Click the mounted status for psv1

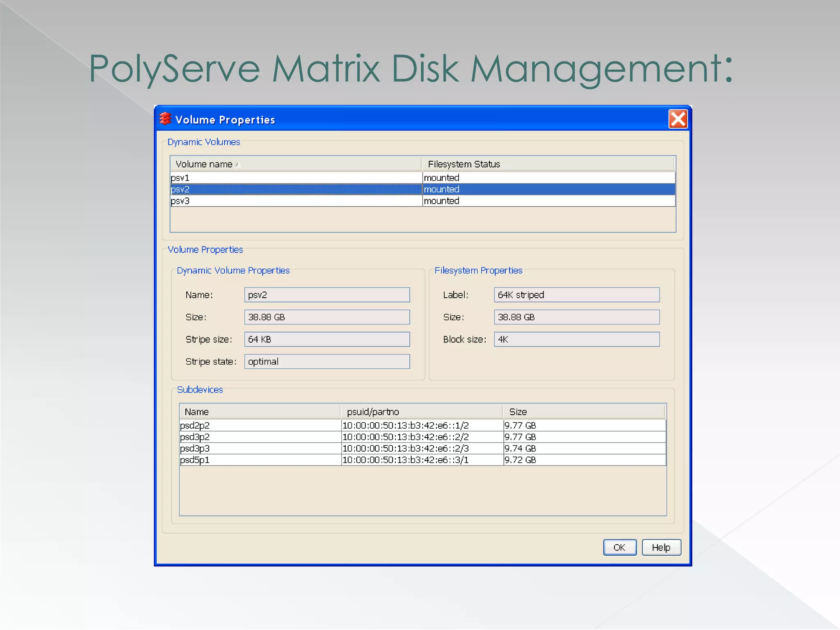coord(549,178)
